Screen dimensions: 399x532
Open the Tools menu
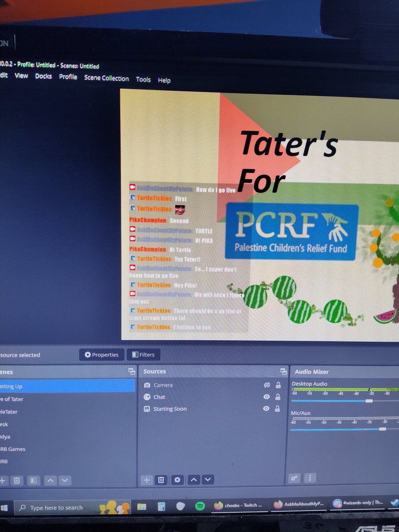(143, 79)
